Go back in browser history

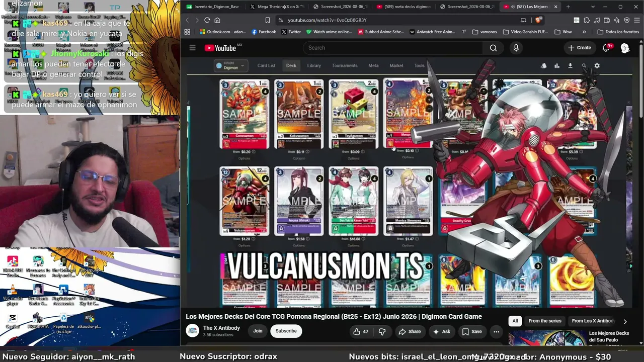(x=187, y=20)
